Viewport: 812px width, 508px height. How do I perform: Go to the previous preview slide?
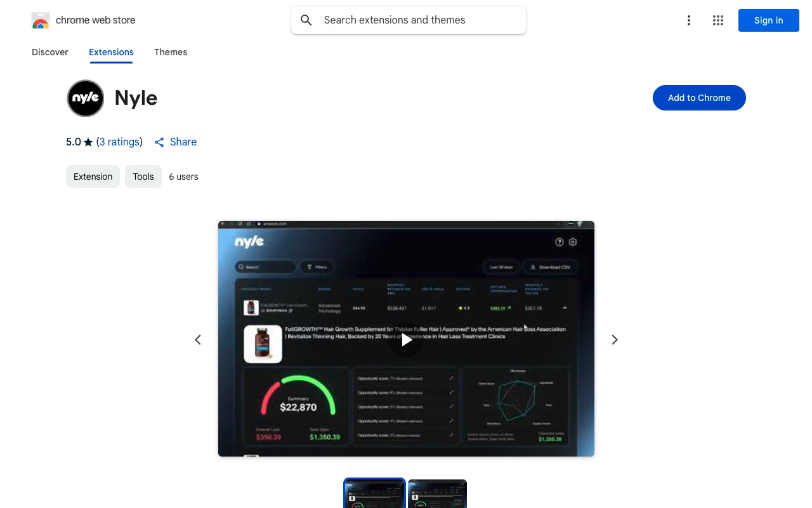198,340
